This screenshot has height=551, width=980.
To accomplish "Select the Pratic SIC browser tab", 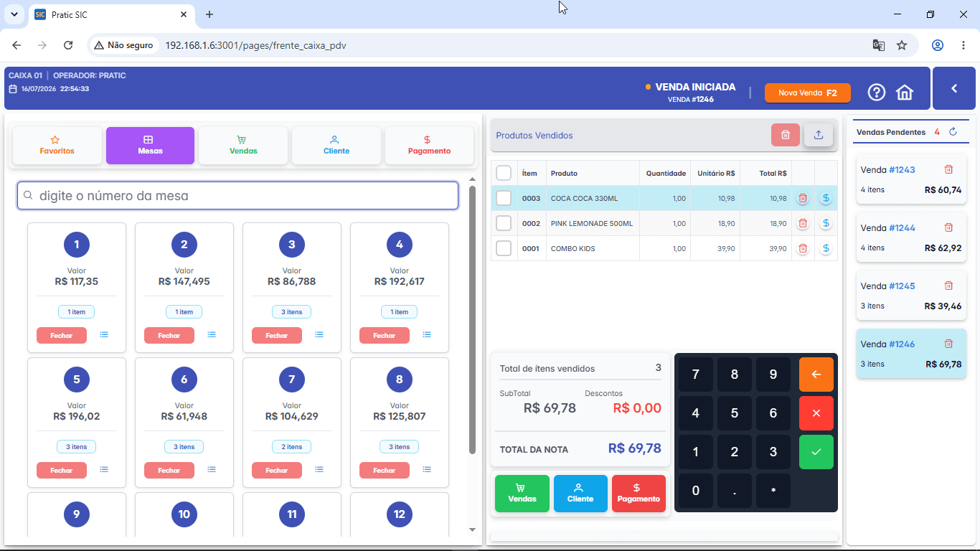I will point(111,14).
